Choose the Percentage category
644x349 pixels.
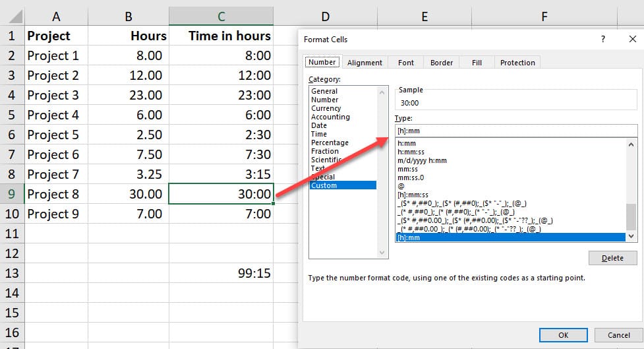[x=330, y=143]
